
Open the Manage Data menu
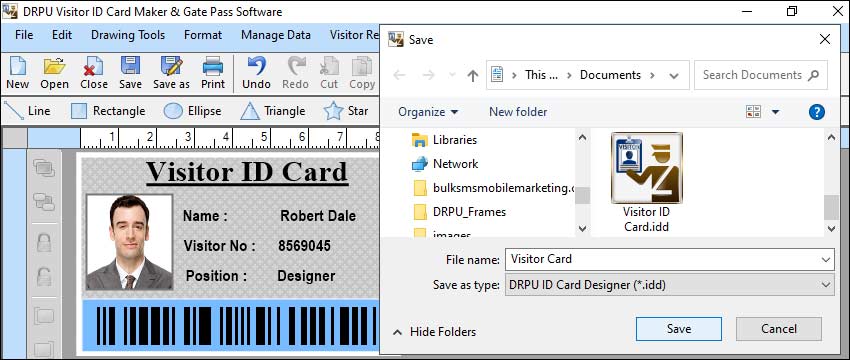(x=276, y=35)
